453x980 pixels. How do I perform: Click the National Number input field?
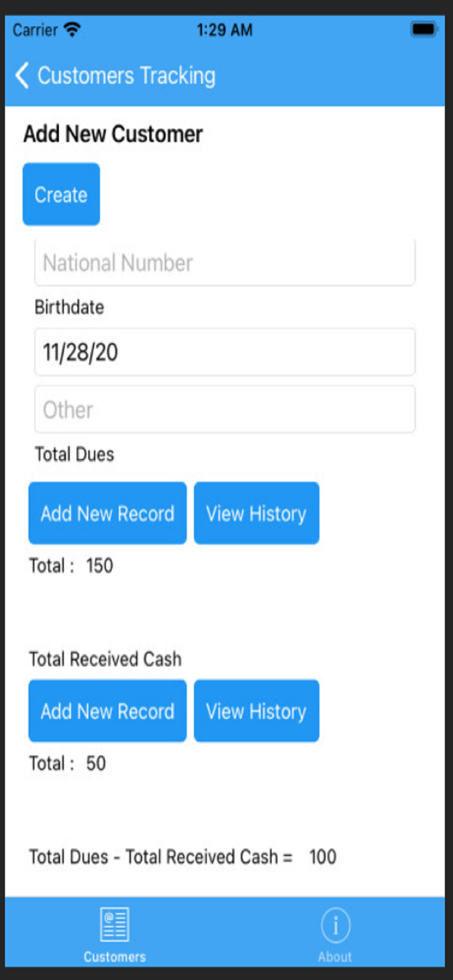225,262
